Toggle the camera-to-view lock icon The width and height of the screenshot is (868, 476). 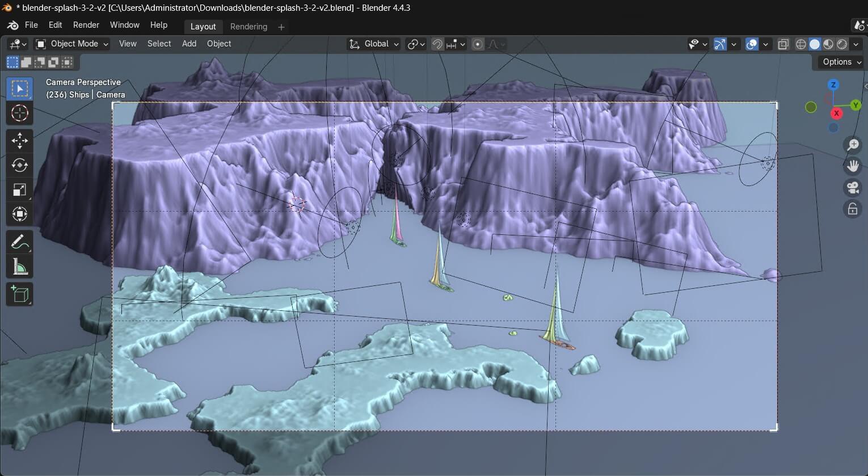coord(852,209)
